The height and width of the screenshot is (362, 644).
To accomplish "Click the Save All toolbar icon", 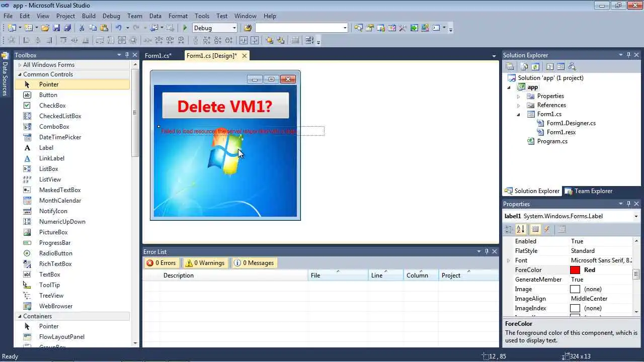I will click(x=67, y=28).
